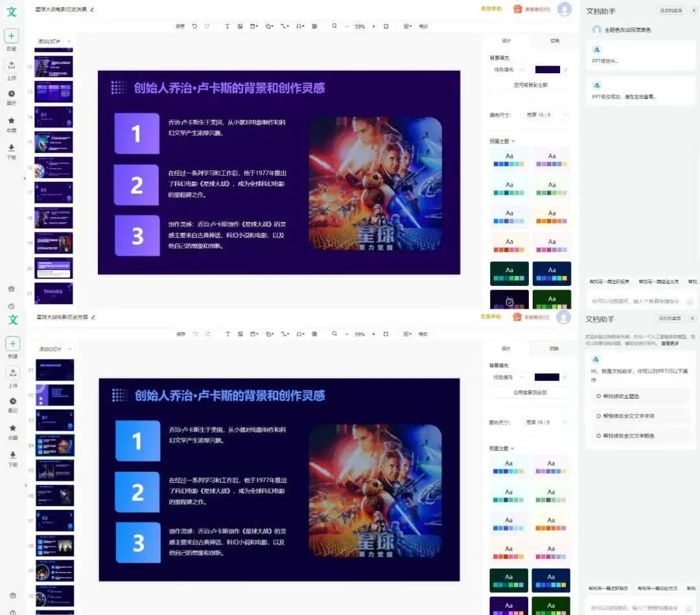Click the undo arrow in the upper editor toolbar
The height and width of the screenshot is (615, 700).
point(194,27)
